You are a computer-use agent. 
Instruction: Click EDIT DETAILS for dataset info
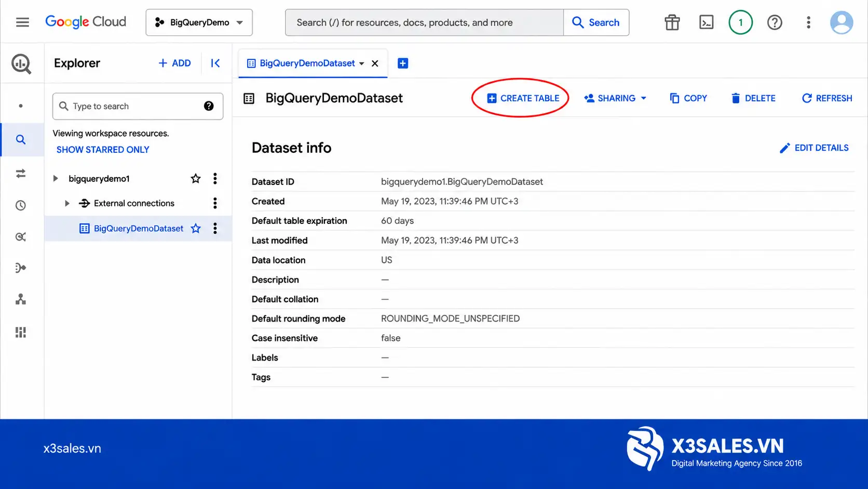click(814, 148)
